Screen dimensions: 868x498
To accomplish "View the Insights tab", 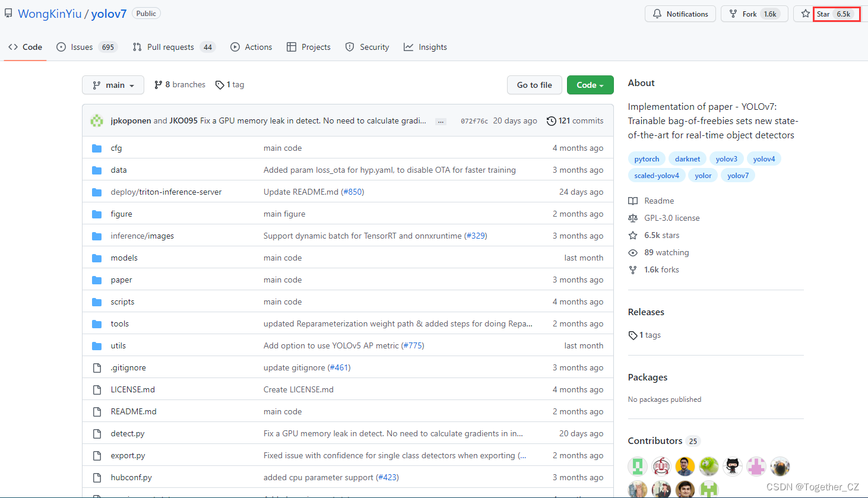I will tap(425, 47).
